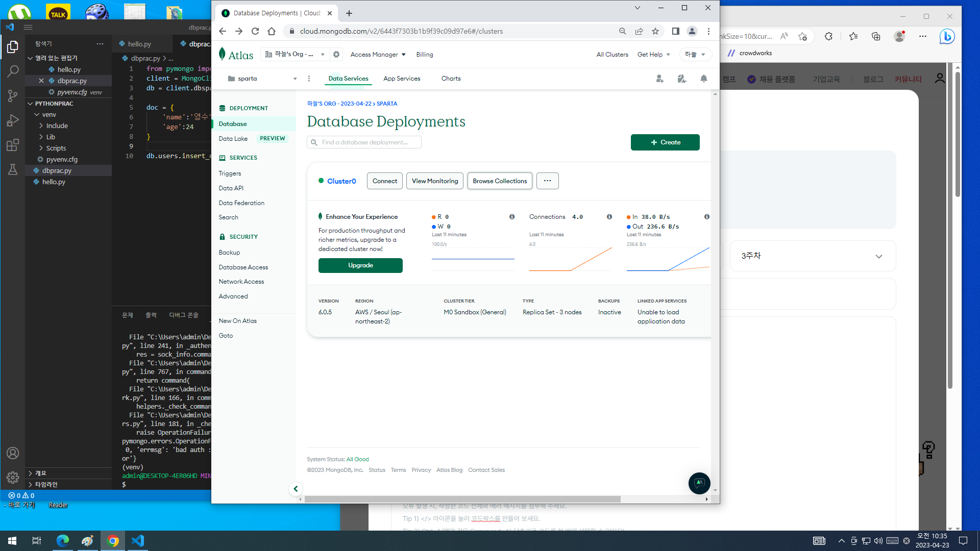Click Browse Collections button

pyautogui.click(x=500, y=181)
